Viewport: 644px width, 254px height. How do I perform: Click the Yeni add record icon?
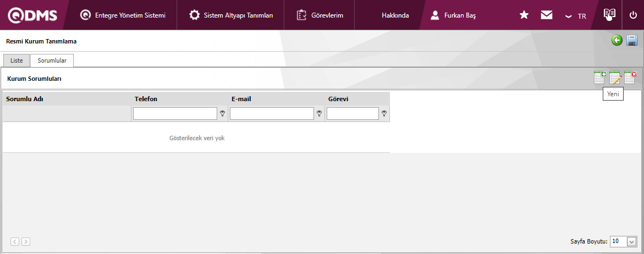(x=600, y=77)
